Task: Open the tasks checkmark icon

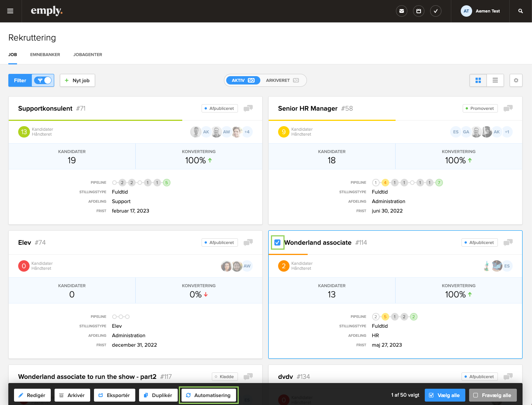Action: pos(435,11)
